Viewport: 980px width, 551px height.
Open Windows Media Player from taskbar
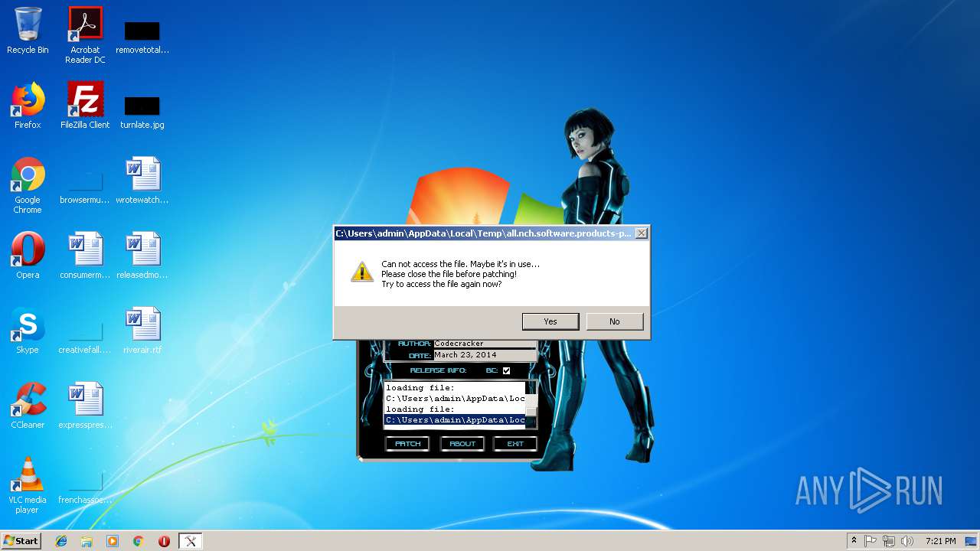coord(113,541)
